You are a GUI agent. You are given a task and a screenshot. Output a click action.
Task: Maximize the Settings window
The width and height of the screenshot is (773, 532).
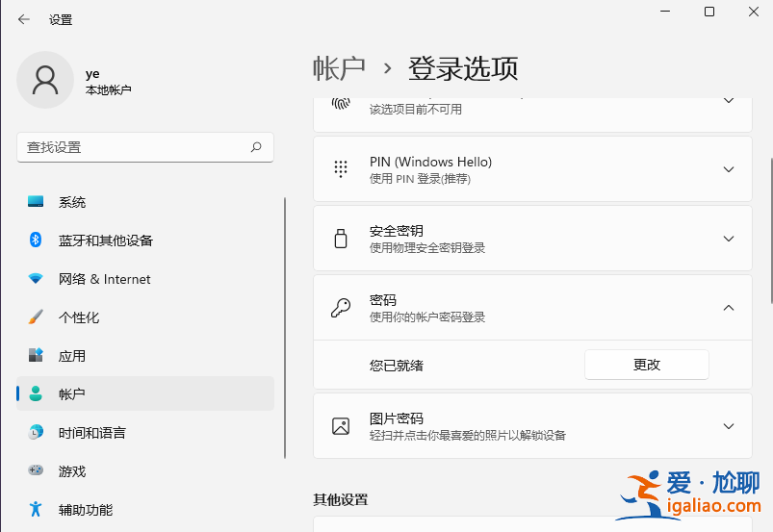pos(709,12)
